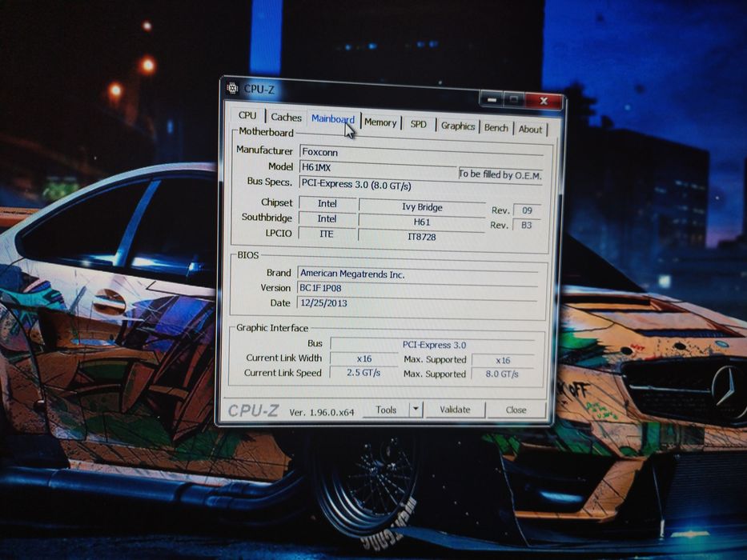747x560 pixels.
Task: Click the Close button at bottom
Action: pyautogui.click(x=516, y=410)
